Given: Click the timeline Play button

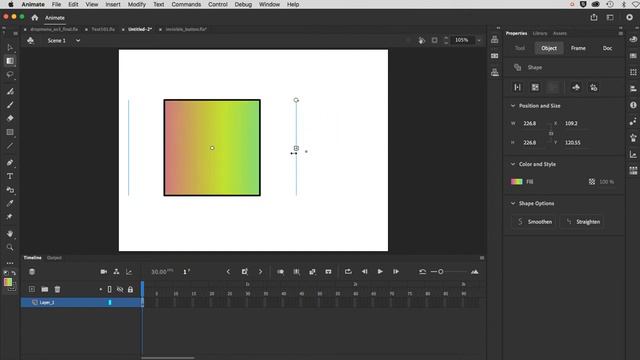Looking at the screenshot, I should point(380,271).
